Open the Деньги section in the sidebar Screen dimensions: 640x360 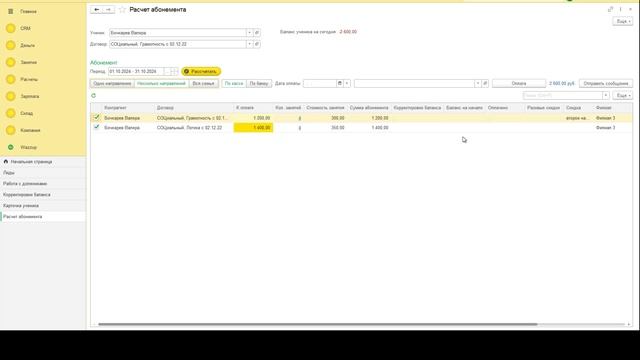[x=27, y=45]
